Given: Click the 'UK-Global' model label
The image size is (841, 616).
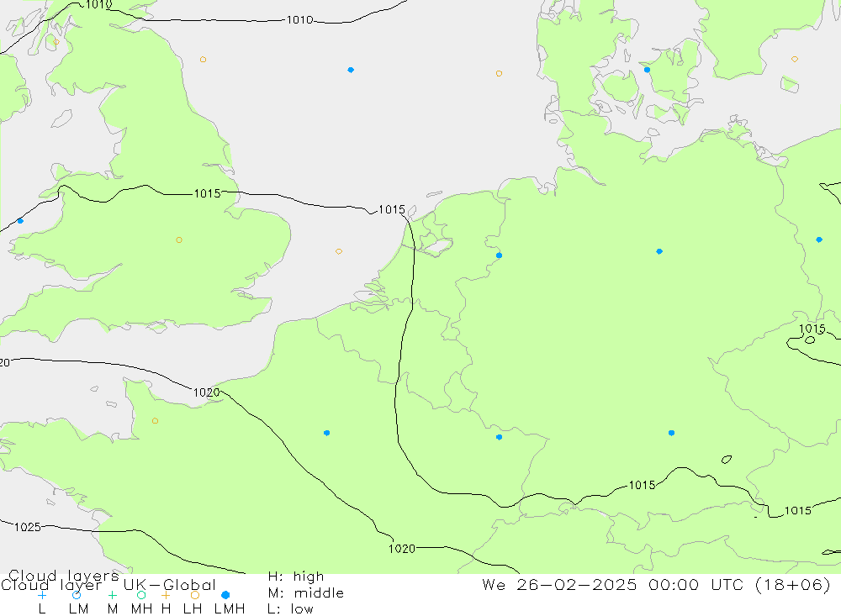Looking at the screenshot, I should (x=169, y=585).
